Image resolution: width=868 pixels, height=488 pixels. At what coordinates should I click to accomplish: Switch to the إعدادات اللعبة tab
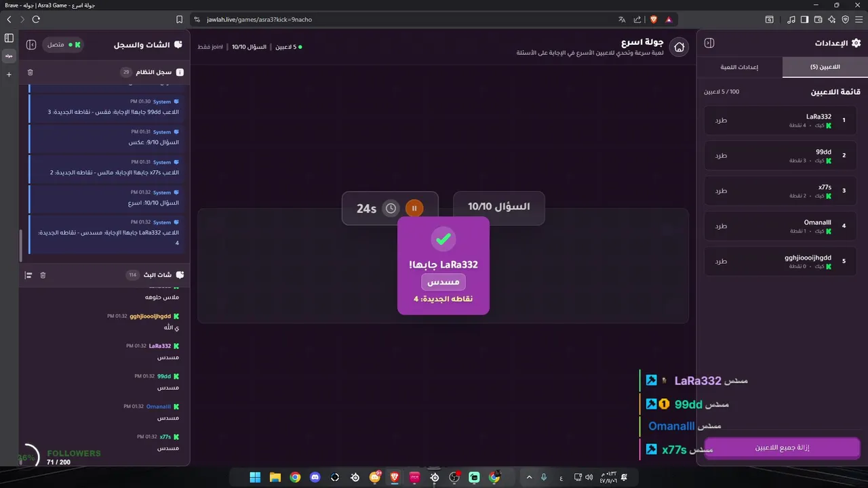click(x=739, y=67)
